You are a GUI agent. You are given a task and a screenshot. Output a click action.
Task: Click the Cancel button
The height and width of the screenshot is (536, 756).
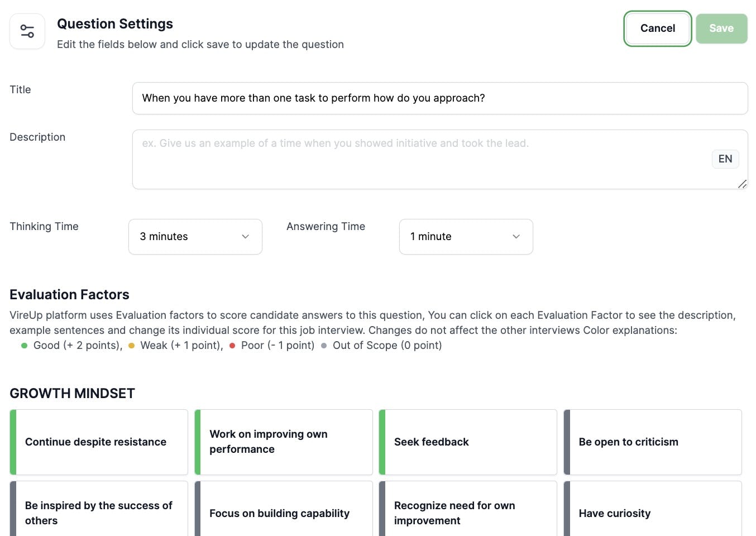point(657,28)
